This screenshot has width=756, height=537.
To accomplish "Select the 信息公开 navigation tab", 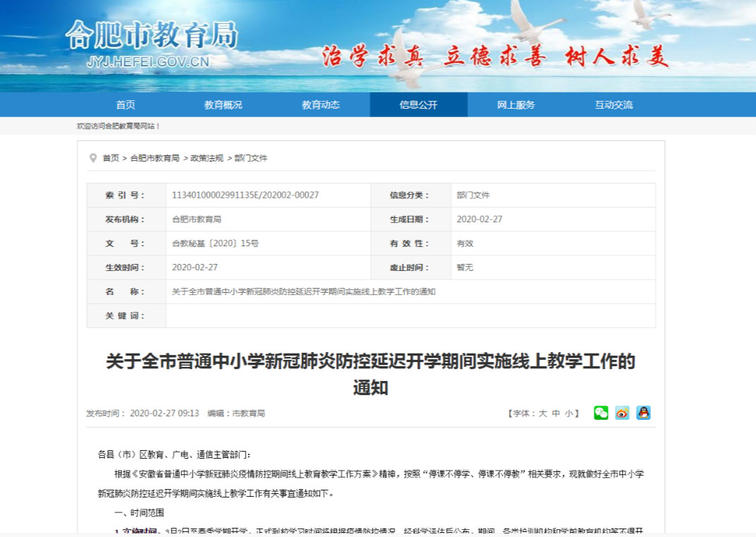I will click(419, 104).
